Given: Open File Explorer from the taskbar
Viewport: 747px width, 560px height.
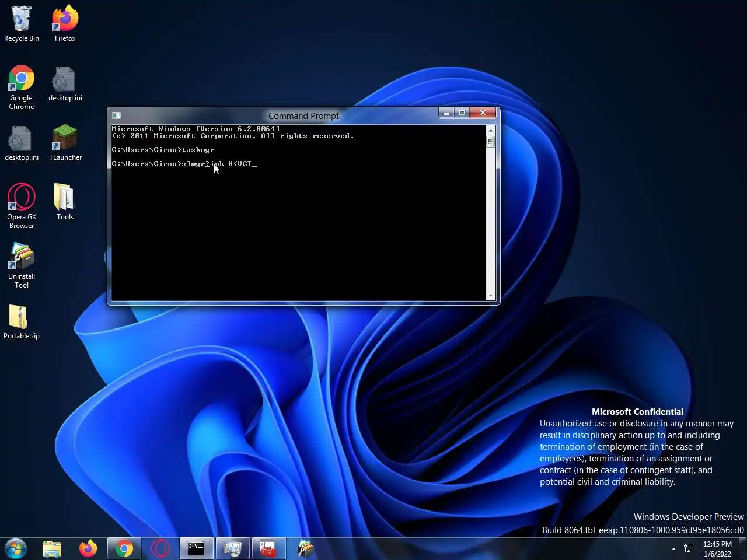Looking at the screenshot, I should coord(52,548).
